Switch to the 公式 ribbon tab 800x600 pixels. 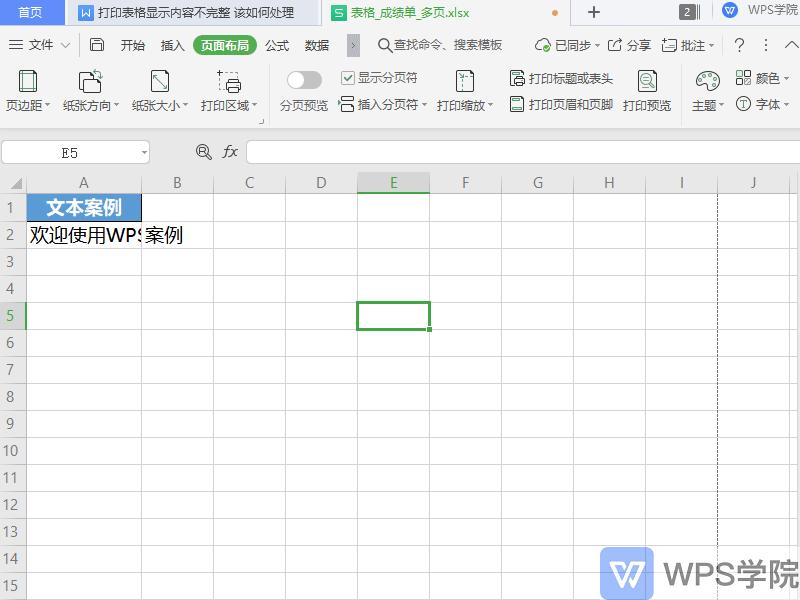point(276,45)
